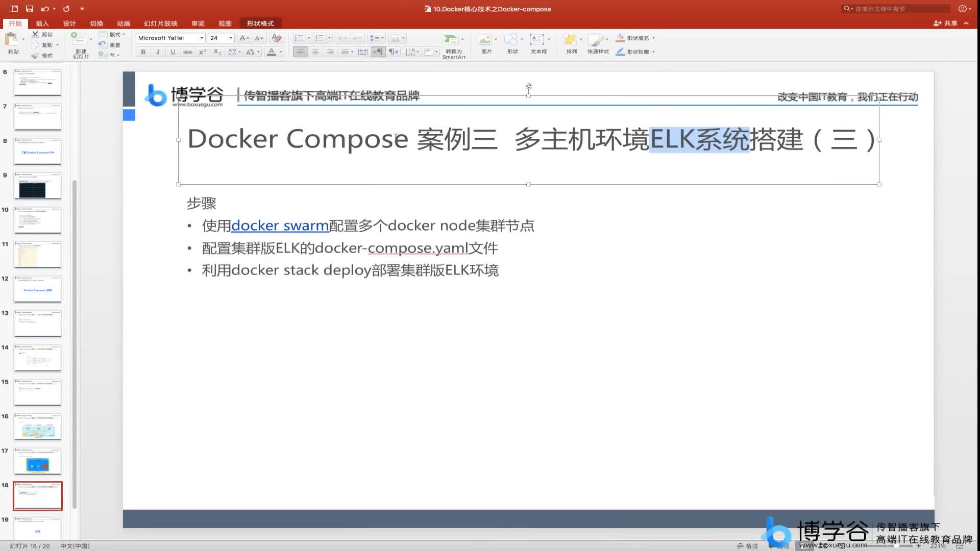Open the Insert (插入) tab
The height and width of the screenshot is (551, 980).
point(42,23)
